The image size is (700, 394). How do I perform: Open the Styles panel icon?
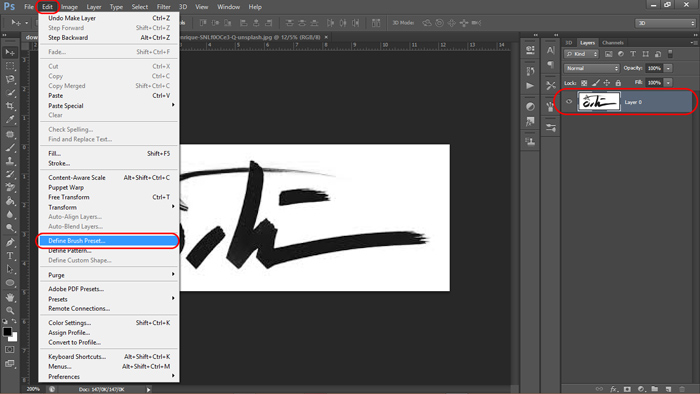(x=530, y=121)
